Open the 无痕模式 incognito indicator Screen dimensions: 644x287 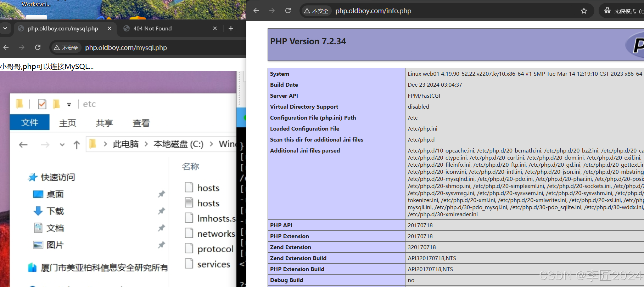pos(623,11)
